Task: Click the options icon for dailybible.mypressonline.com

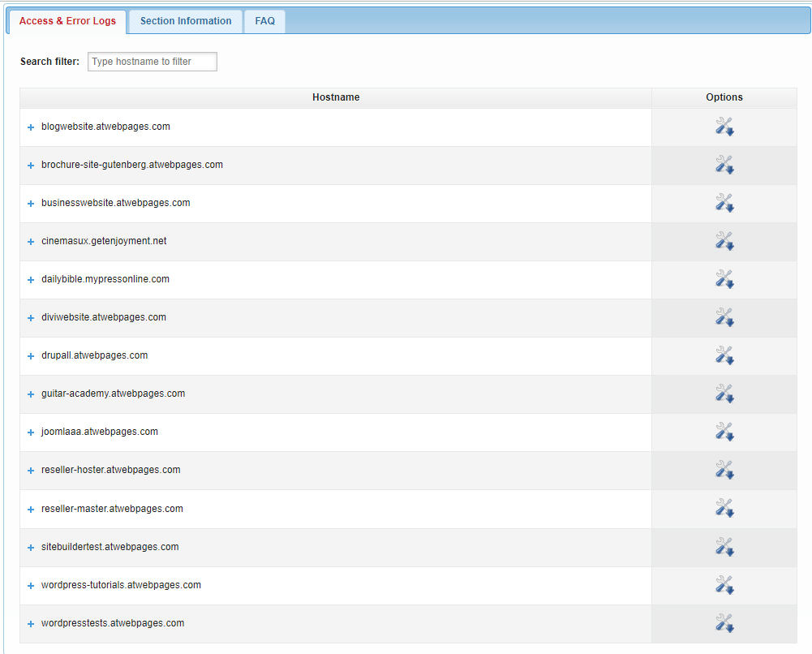Action: point(724,278)
